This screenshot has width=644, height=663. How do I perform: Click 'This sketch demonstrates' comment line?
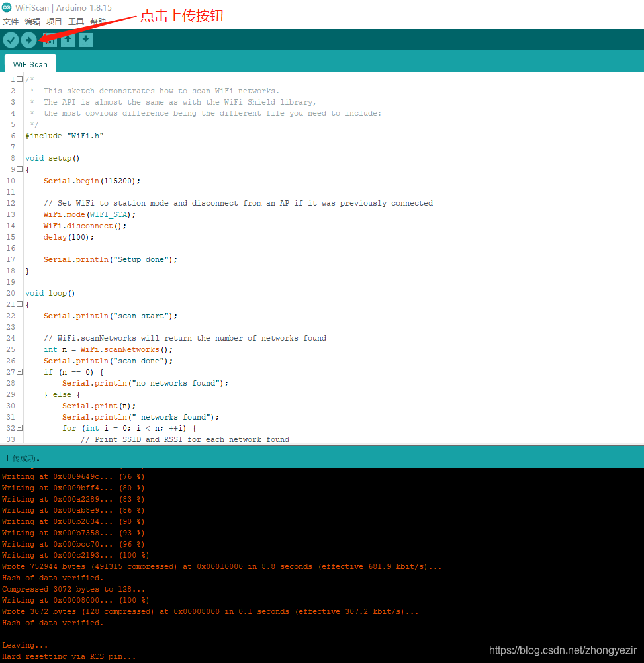click(x=161, y=91)
